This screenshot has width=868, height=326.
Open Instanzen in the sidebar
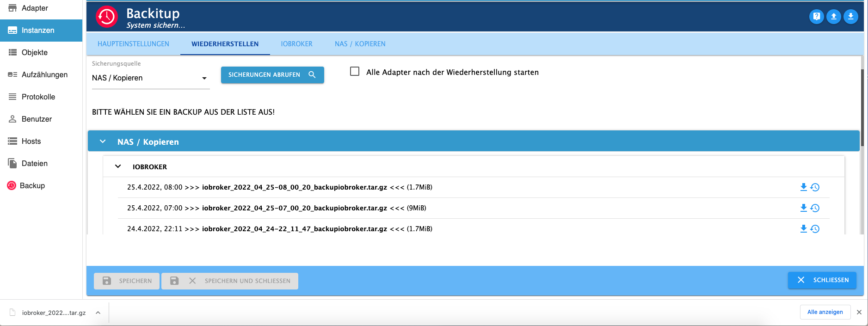tap(41, 31)
